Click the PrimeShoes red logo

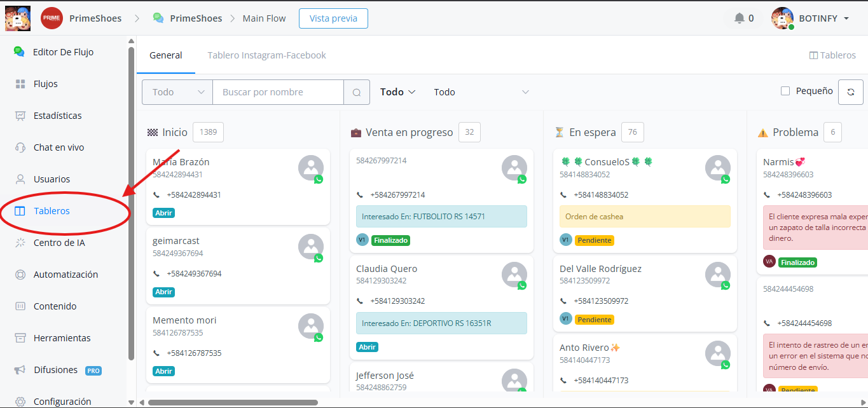(x=52, y=18)
